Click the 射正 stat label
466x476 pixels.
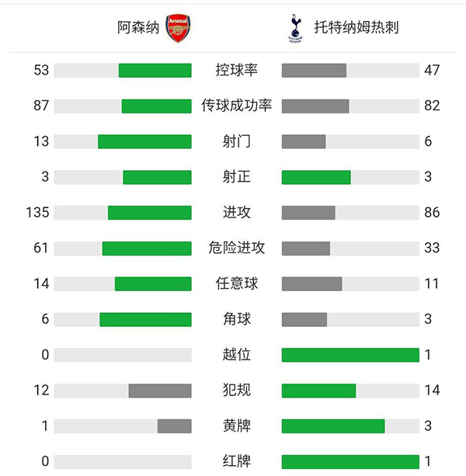click(x=236, y=177)
